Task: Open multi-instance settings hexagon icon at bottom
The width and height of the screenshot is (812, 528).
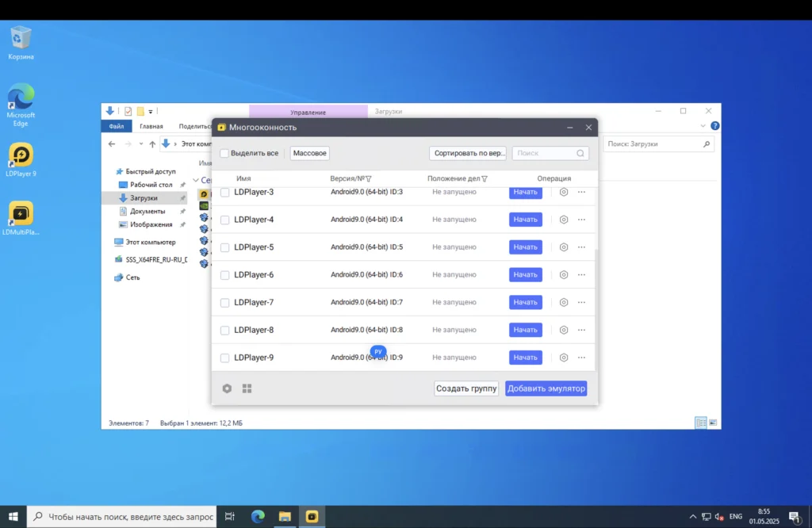Action: (227, 388)
